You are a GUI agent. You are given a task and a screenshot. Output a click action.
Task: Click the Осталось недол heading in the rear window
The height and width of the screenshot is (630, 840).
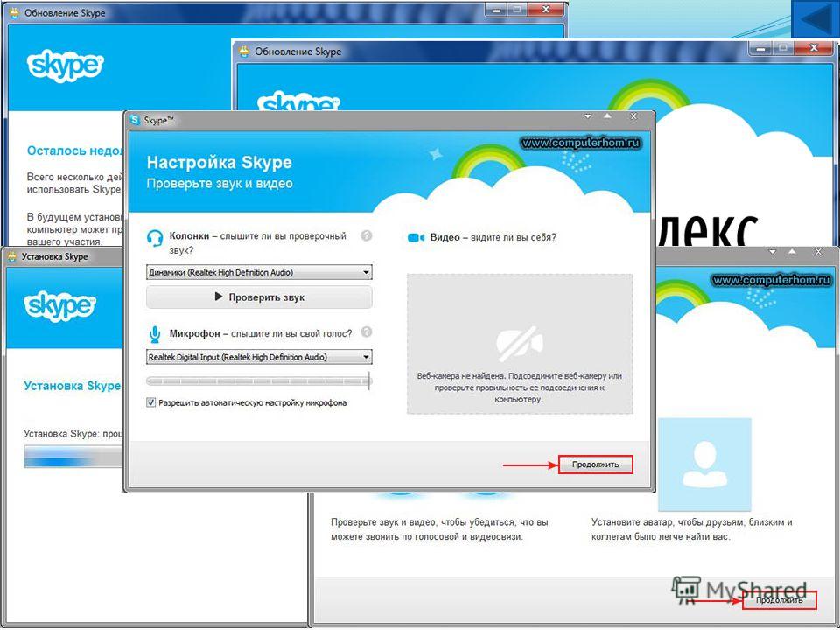pos(75,151)
